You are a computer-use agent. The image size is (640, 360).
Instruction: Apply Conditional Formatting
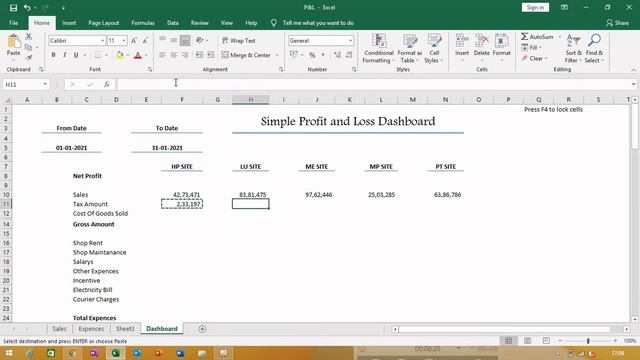(x=378, y=49)
